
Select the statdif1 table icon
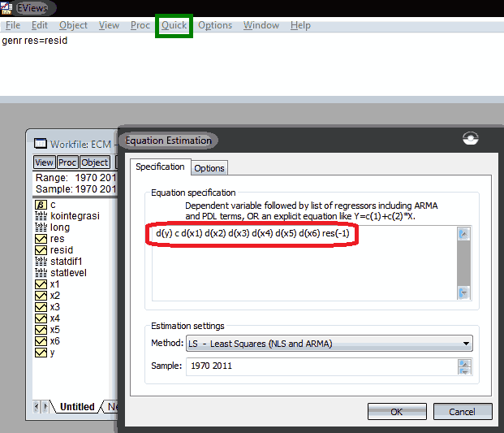pos(41,262)
